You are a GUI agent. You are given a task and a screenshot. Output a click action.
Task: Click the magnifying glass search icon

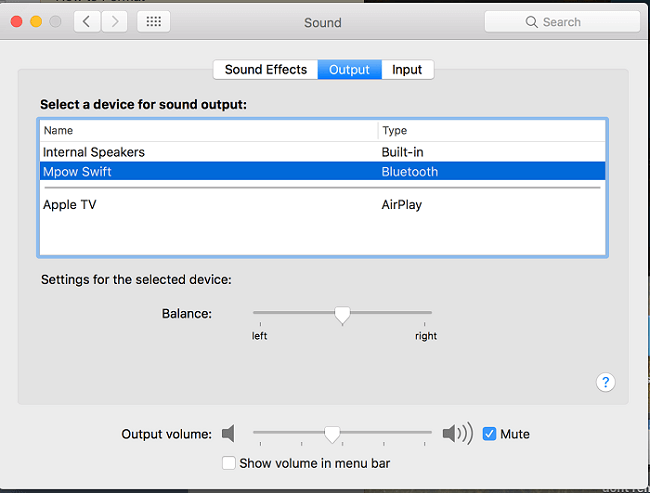(531, 22)
